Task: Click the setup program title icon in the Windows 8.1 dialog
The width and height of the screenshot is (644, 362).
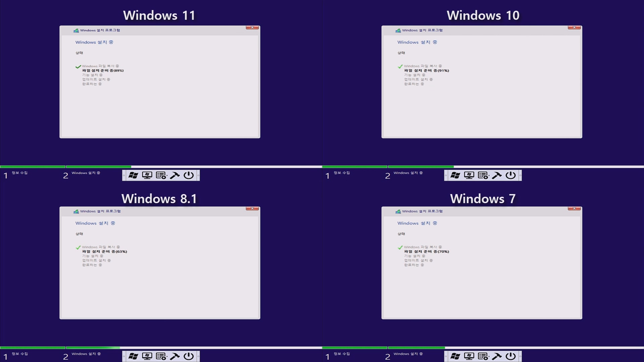Action: coord(76,212)
